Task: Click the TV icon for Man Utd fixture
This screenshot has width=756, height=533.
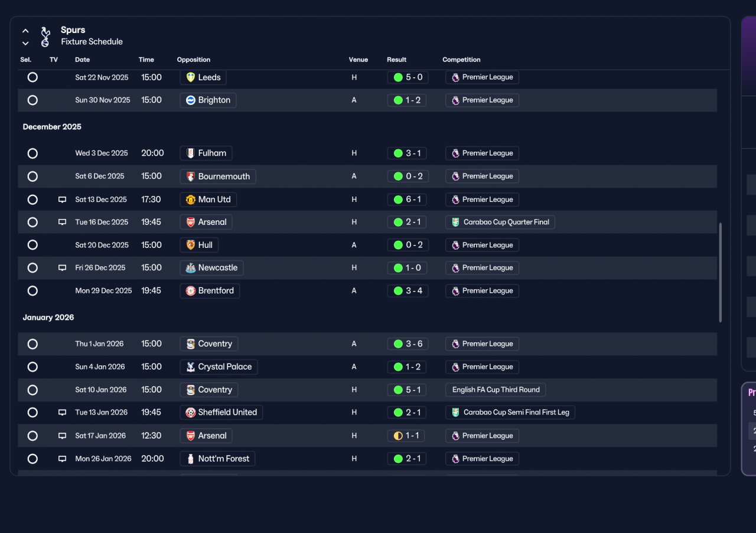Action: (x=62, y=200)
